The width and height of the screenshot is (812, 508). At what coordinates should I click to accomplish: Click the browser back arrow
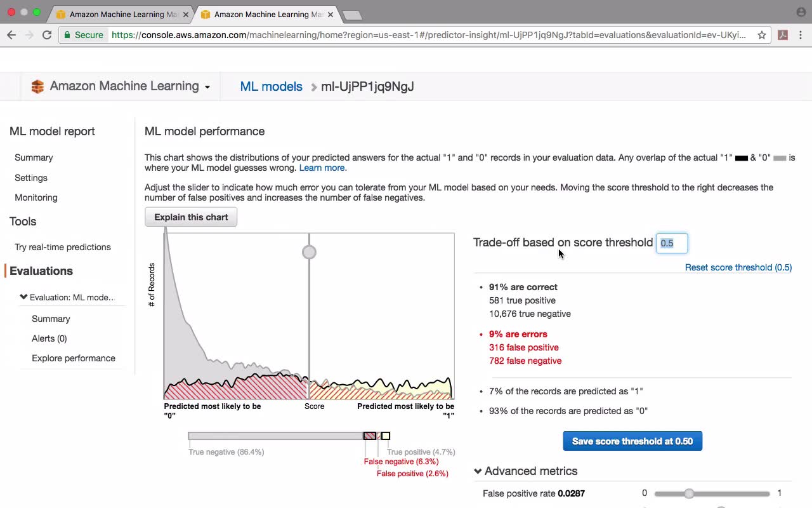coord(11,35)
